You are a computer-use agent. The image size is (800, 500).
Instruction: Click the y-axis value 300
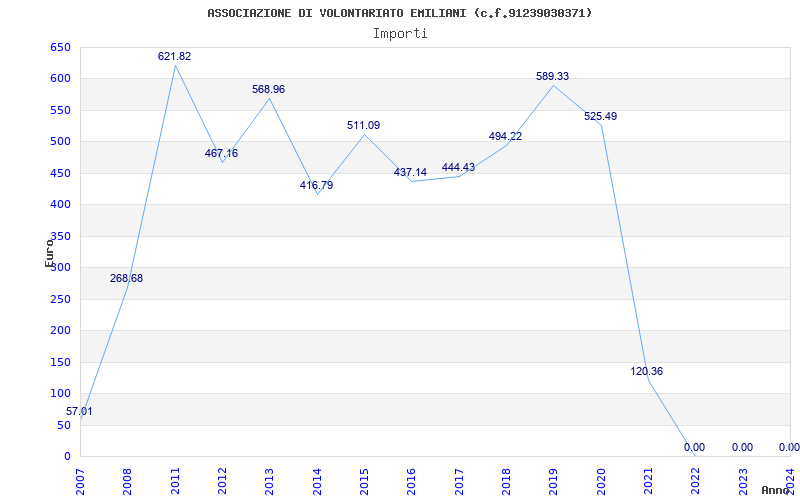point(60,267)
